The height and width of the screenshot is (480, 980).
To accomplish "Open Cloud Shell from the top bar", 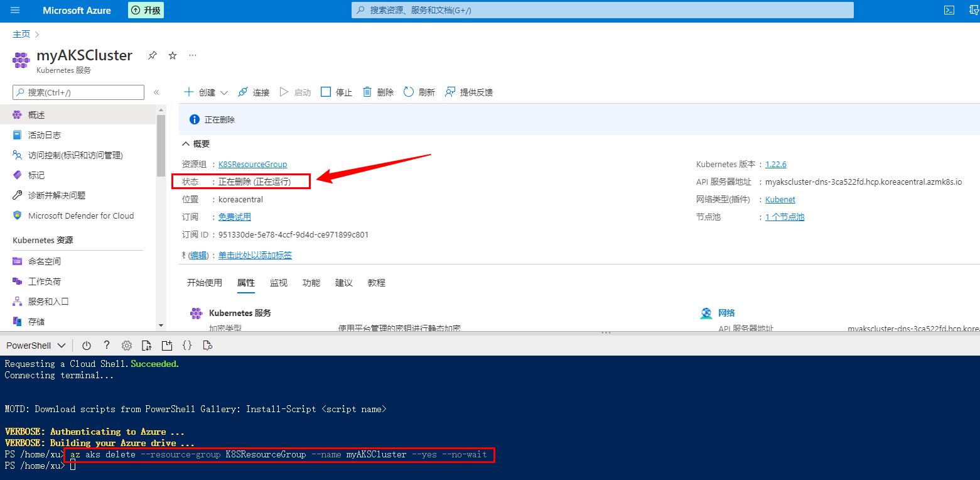I will coord(949,10).
